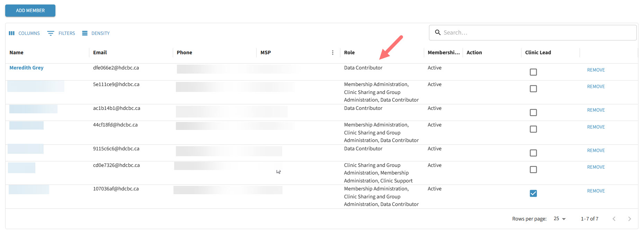Viewport: 644px width, 235px height.
Task: Check Clinic Lead for Meredith Grey
Action: [533, 72]
